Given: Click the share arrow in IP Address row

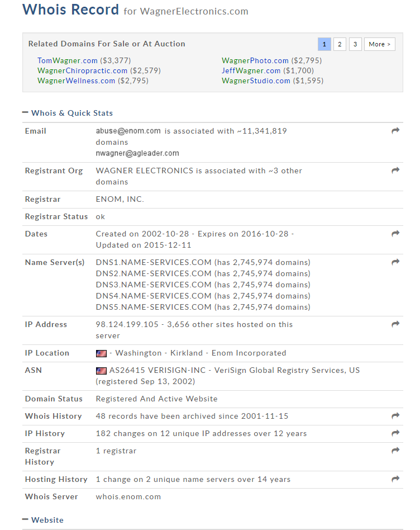Looking at the screenshot, I should pos(395,324).
